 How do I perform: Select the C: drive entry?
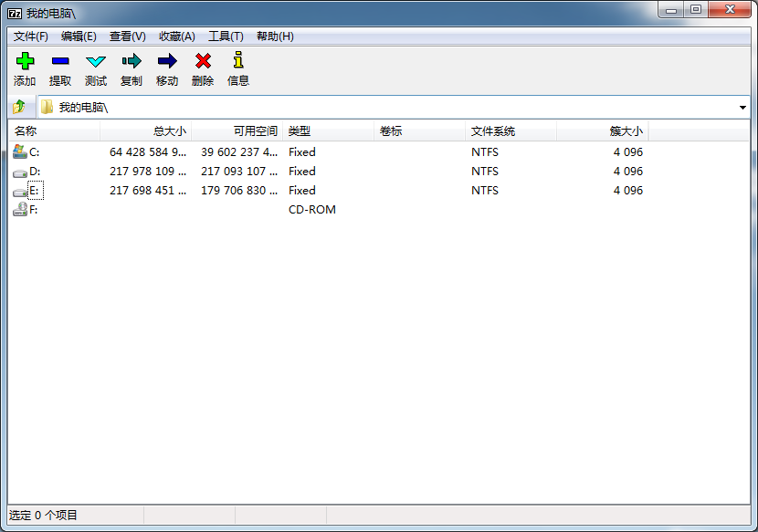tap(34, 152)
